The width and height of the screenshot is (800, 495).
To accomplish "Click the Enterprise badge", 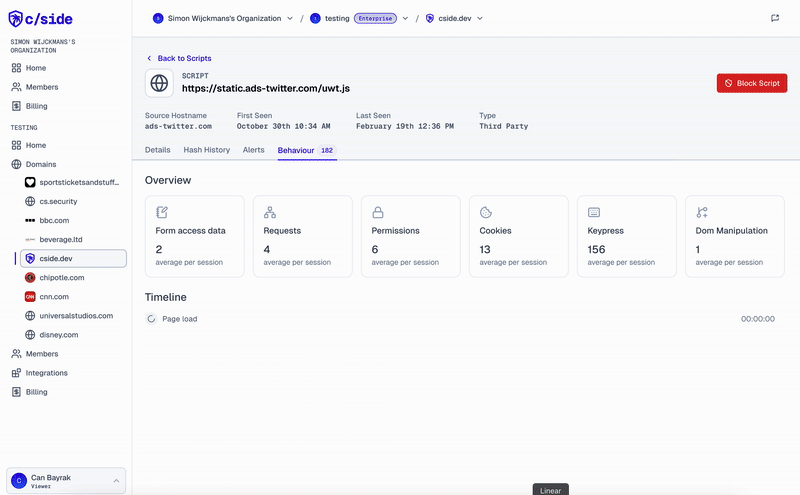I will [375, 18].
